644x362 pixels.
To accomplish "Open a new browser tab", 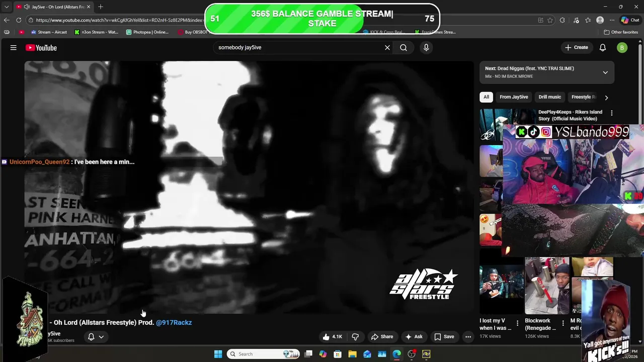I will [x=101, y=7].
